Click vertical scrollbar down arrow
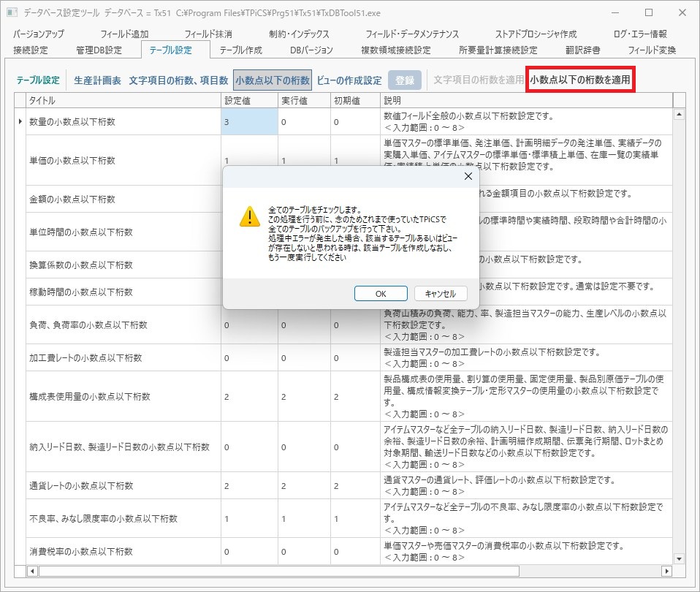700x592 pixels. point(679,558)
